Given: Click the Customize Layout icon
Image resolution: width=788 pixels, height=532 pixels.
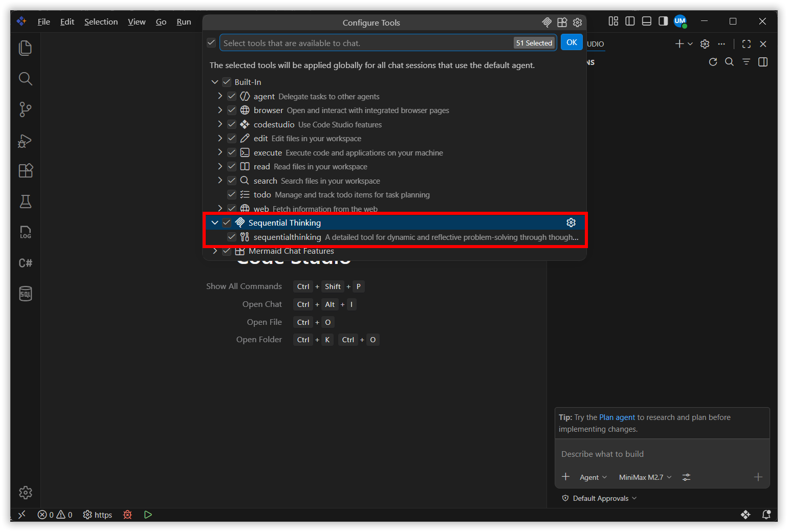Looking at the screenshot, I should pyautogui.click(x=613, y=21).
